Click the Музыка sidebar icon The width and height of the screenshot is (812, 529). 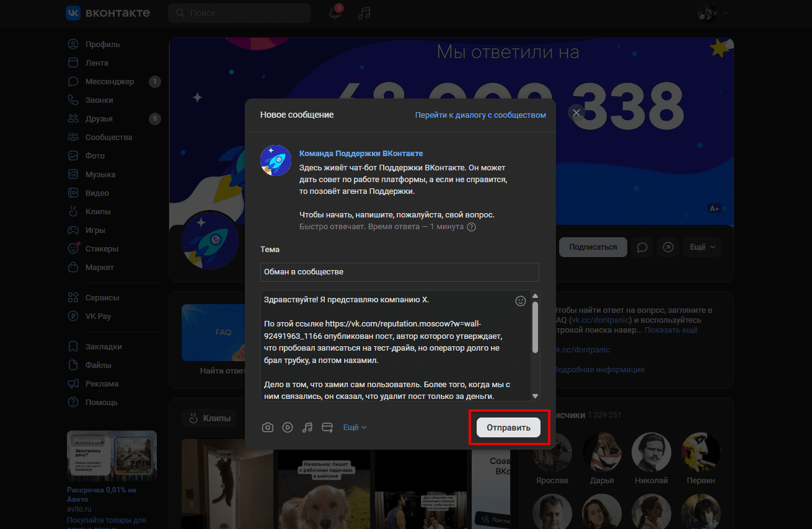pyautogui.click(x=73, y=174)
